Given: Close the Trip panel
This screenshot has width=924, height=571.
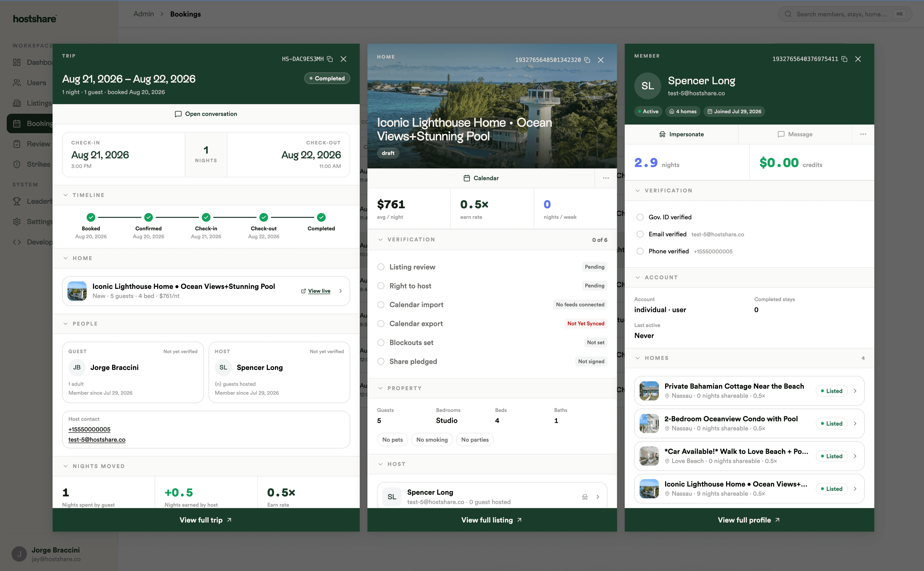Looking at the screenshot, I should [343, 59].
